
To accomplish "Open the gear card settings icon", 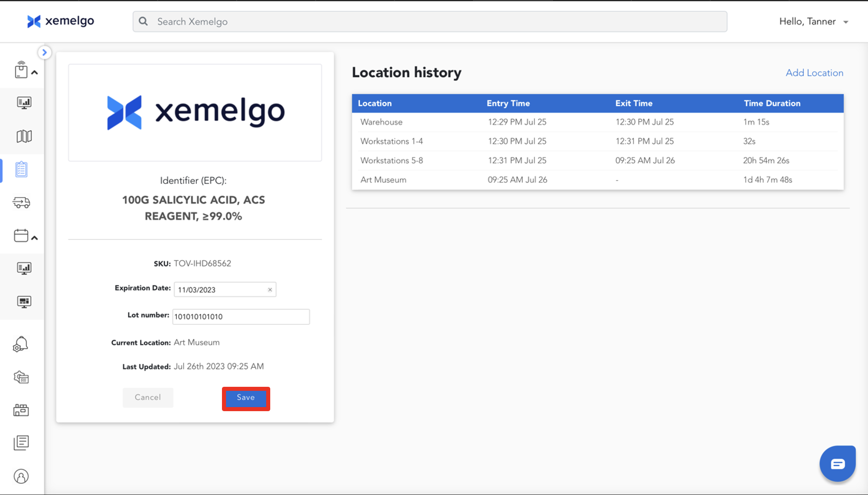I will pyautogui.click(x=21, y=377).
